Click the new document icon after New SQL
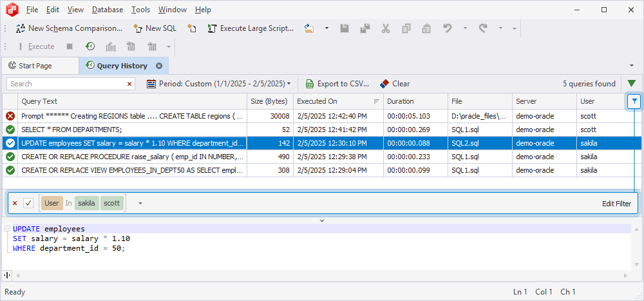The image size is (644, 301). tap(192, 28)
